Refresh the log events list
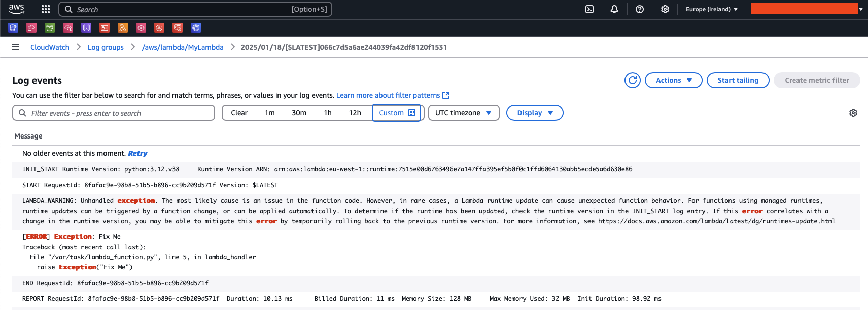This screenshot has height=310, width=868. coord(633,80)
